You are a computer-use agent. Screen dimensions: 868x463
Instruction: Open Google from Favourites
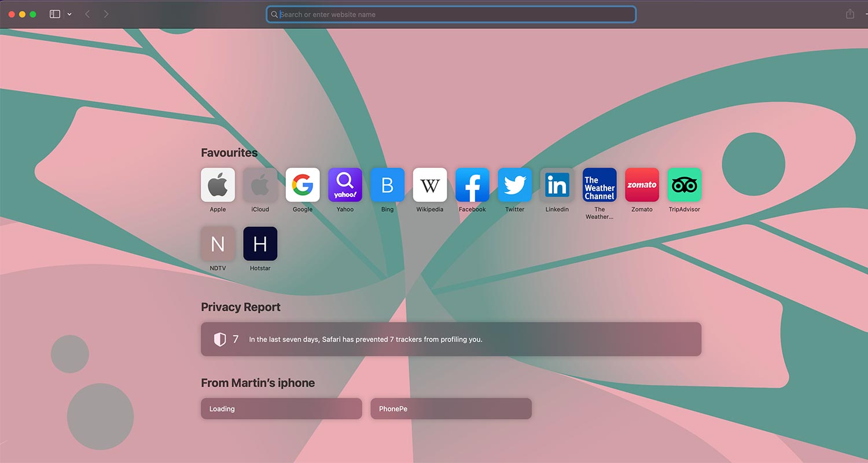(303, 185)
